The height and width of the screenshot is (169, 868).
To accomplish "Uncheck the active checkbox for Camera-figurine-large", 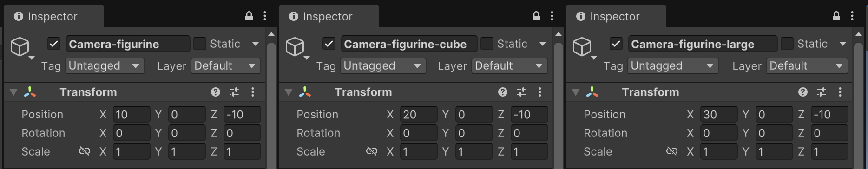I will click(x=616, y=44).
